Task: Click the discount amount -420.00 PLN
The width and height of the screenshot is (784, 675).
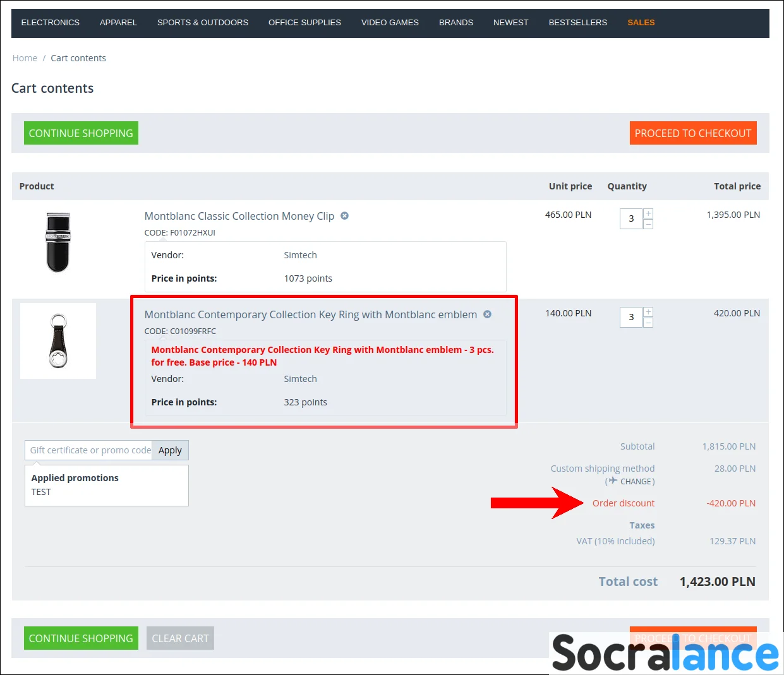Action: 732,503
